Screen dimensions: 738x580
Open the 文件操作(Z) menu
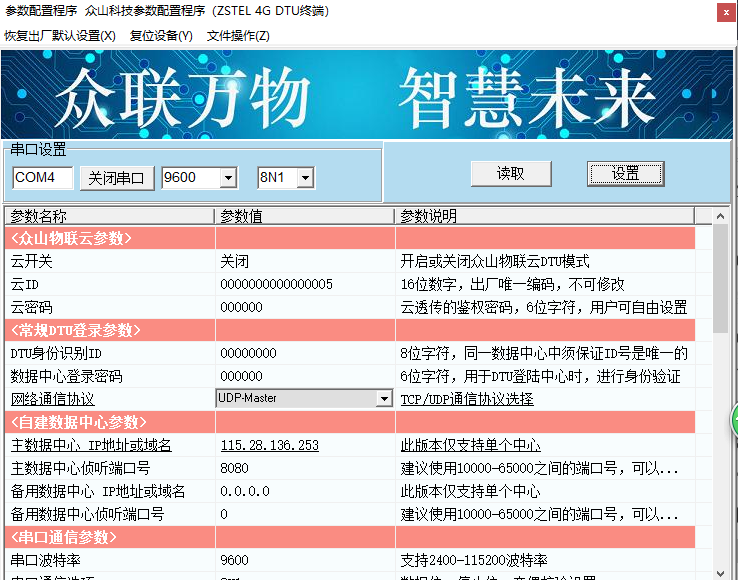click(x=238, y=36)
